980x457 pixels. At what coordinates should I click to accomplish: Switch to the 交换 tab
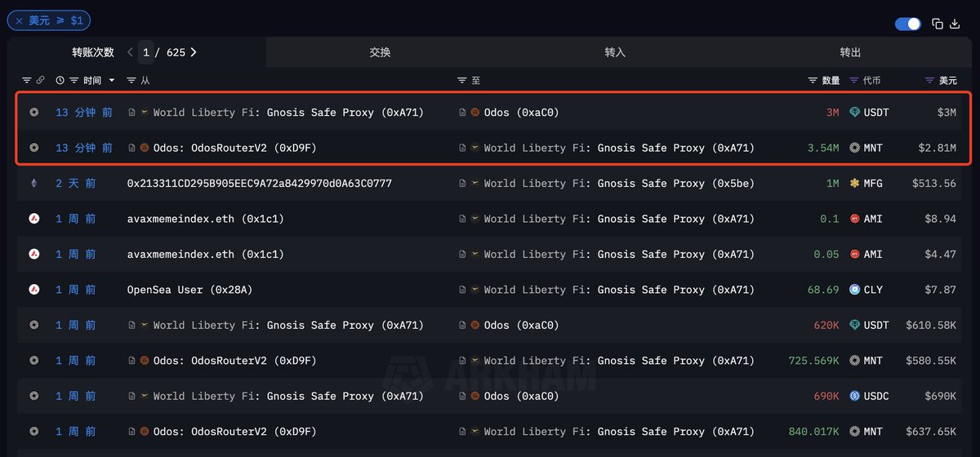click(x=380, y=52)
